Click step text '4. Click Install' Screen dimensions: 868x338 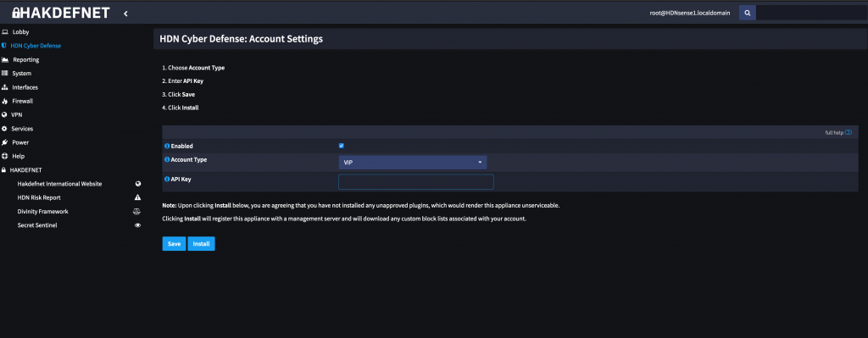point(181,108)
